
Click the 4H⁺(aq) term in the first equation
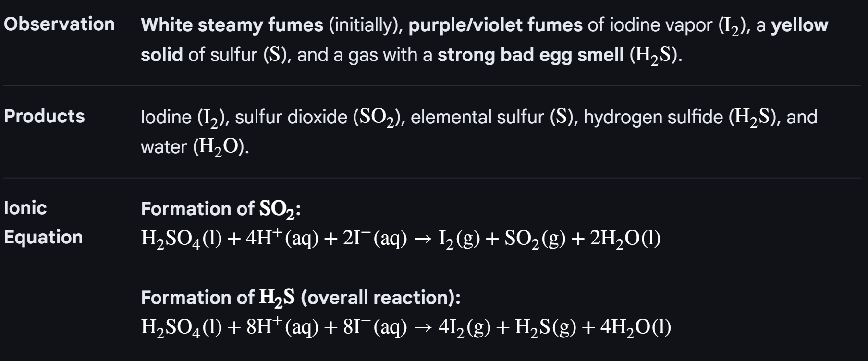coord(282,238)
